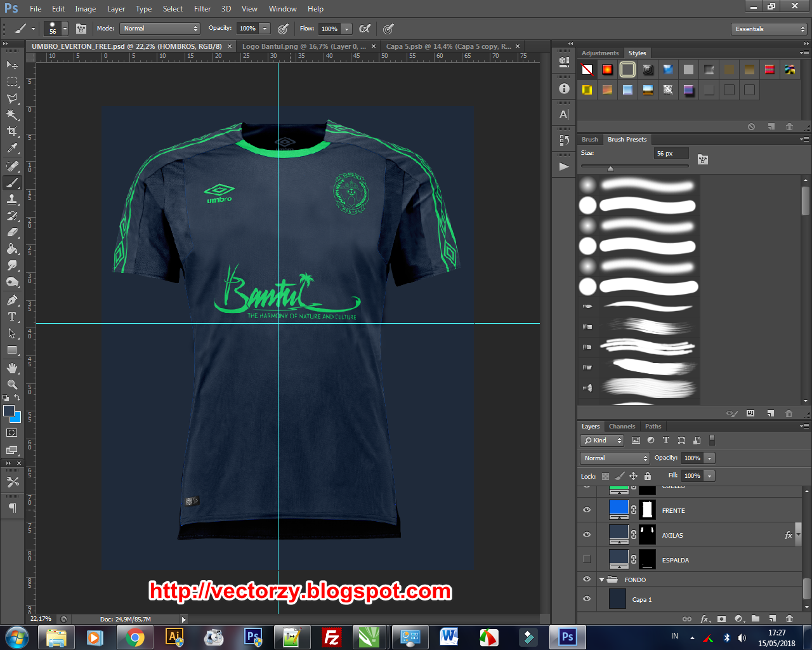Click the background color swatch
812x650 pixels.
(x=18, y=419)
